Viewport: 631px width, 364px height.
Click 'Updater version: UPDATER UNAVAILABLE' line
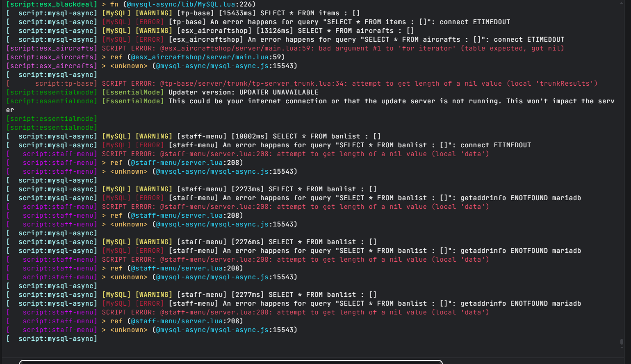[163, 92]
